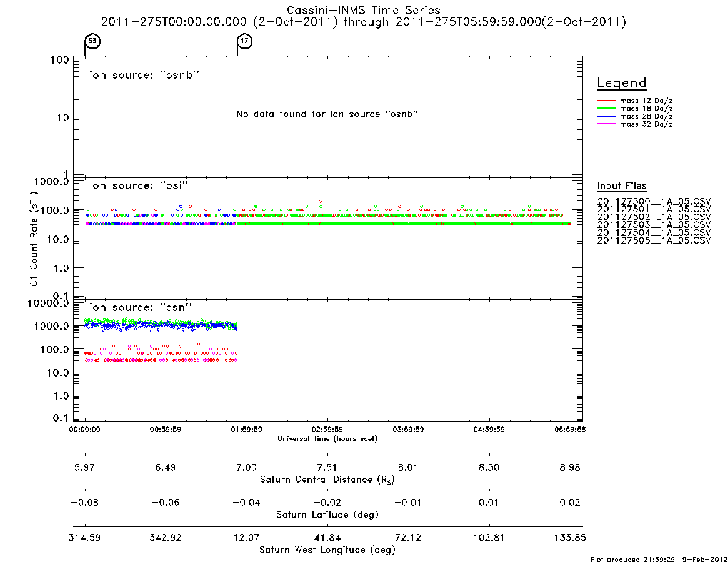728x562 pixels.
Task: Click the Saturn Central Distance axis title
Action: coord(327,480)
